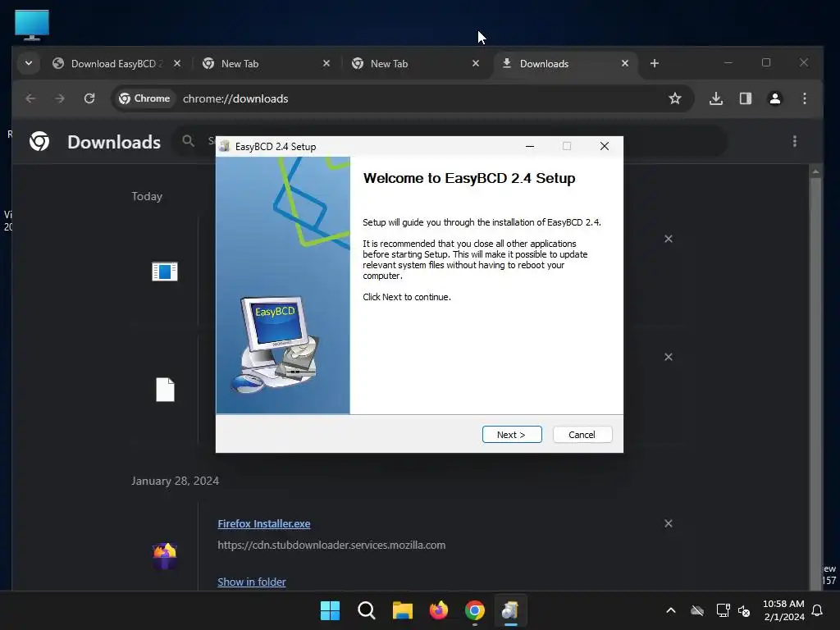Close the second New Tab

point(476,63)
